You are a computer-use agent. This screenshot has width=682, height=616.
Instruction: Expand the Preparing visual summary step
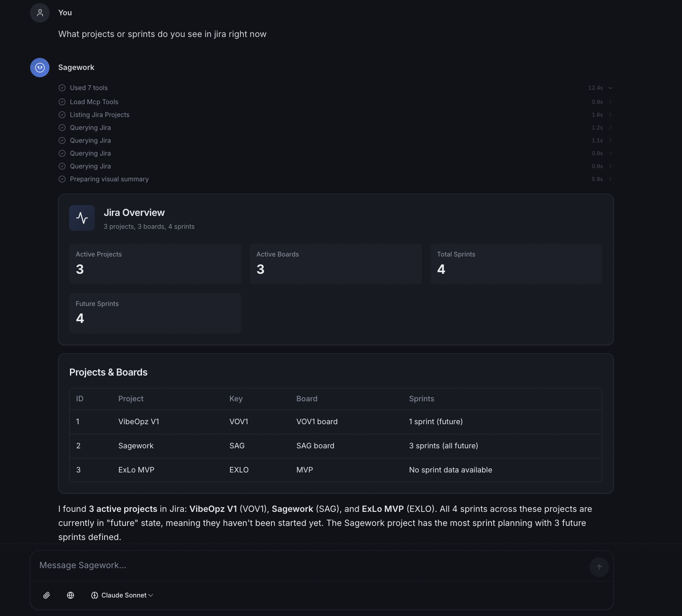click(x=610, y=179)
